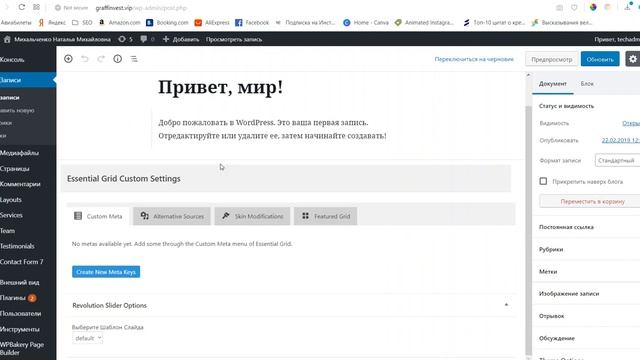Click the Skin Modifications hammer icon
This screenshot has height=360, width=640.
click(225, 216)
